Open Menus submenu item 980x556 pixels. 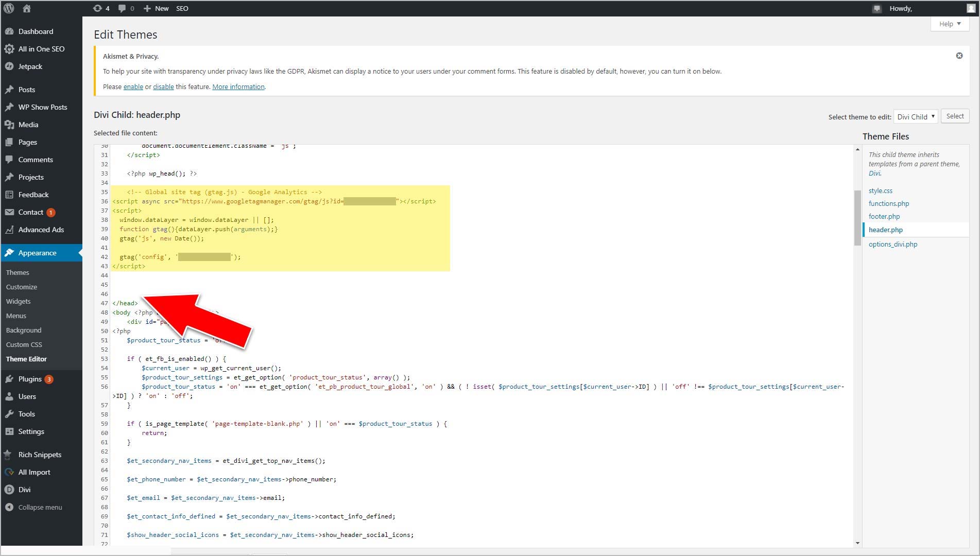click(16, 316)
